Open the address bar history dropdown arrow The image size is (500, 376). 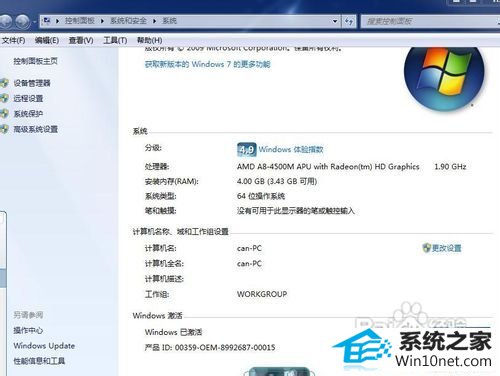point(335,21)
